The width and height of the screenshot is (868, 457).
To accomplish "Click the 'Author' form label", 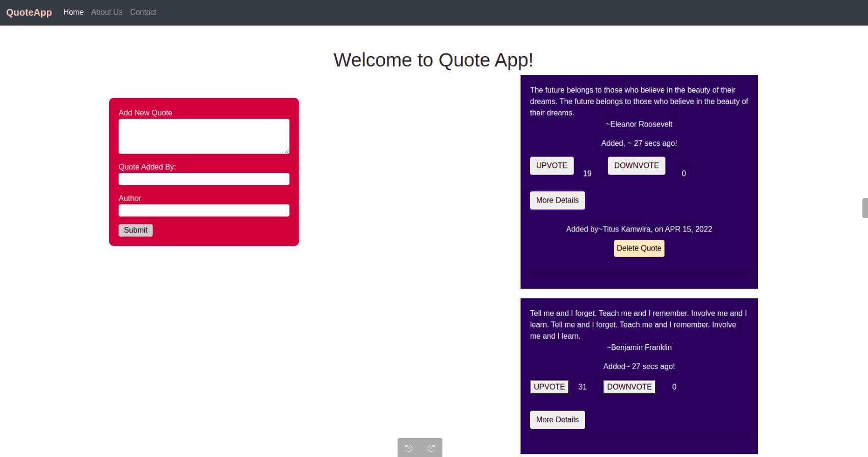I will [x=130, y=198].
